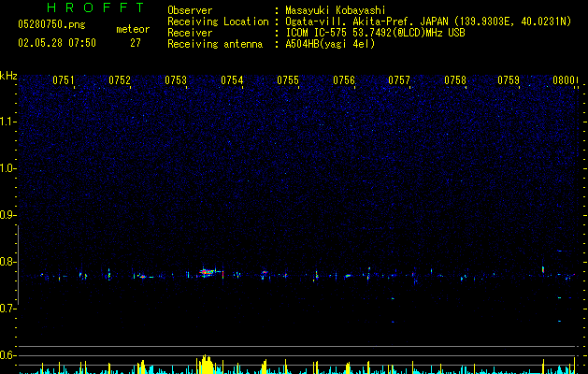588x374 pixels.
Task: Click the 1.0 kHz axis label
Action: 8,168
